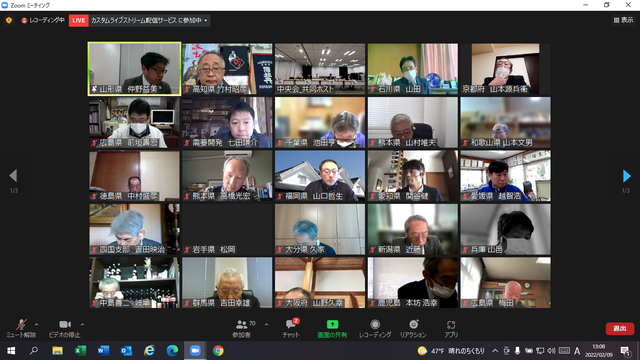640x360 pixels.
Task: Select 千葉県 池田亨 video tile
Action: (x=320, y=122)
